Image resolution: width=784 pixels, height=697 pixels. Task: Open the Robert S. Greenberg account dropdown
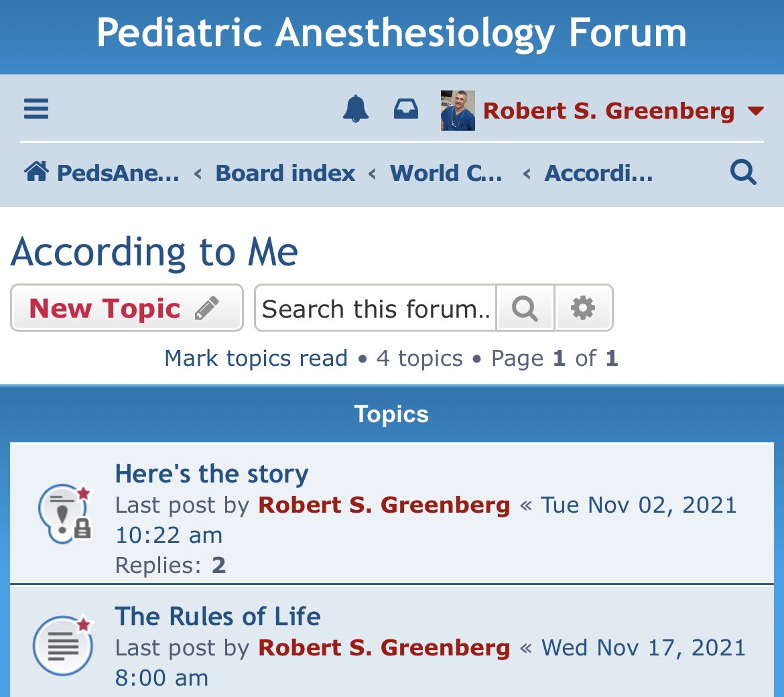point(623,111)
